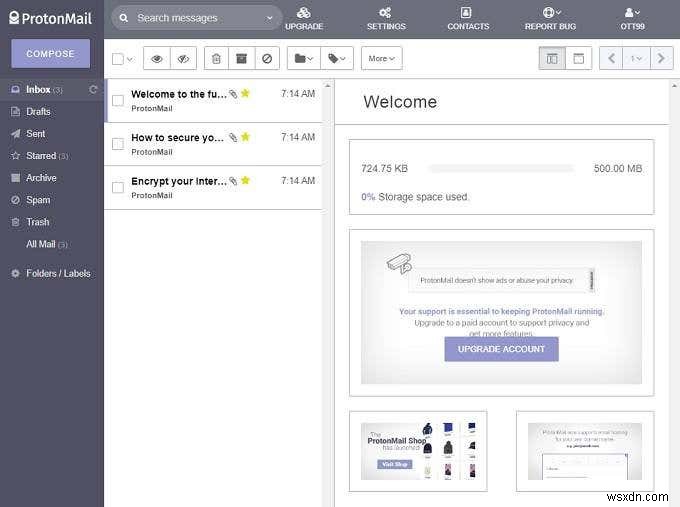Viewport: 680px width, 507px height.
Task: Click attachment icon on 'Welcome to the fu...' email
Action: coord(233,94)
